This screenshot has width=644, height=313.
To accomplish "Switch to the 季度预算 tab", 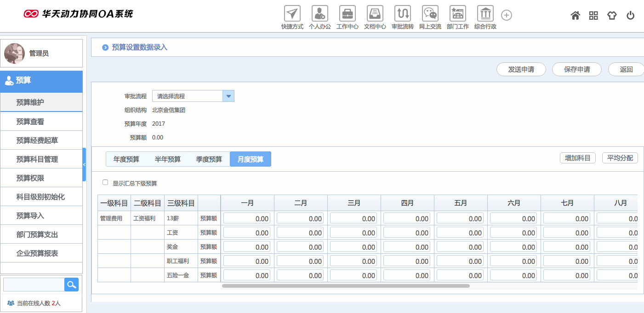I will coord(209,159).
